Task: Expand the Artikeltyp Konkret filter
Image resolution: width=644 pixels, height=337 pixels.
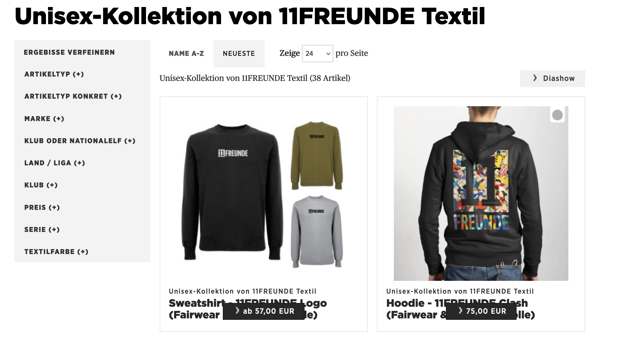Action: (73, 96)
